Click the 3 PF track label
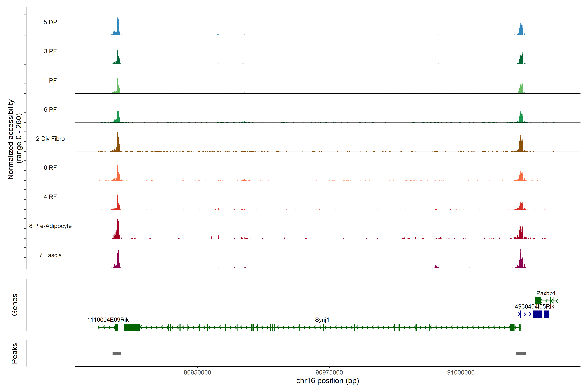588x392 pixels. tap(50, 51)
